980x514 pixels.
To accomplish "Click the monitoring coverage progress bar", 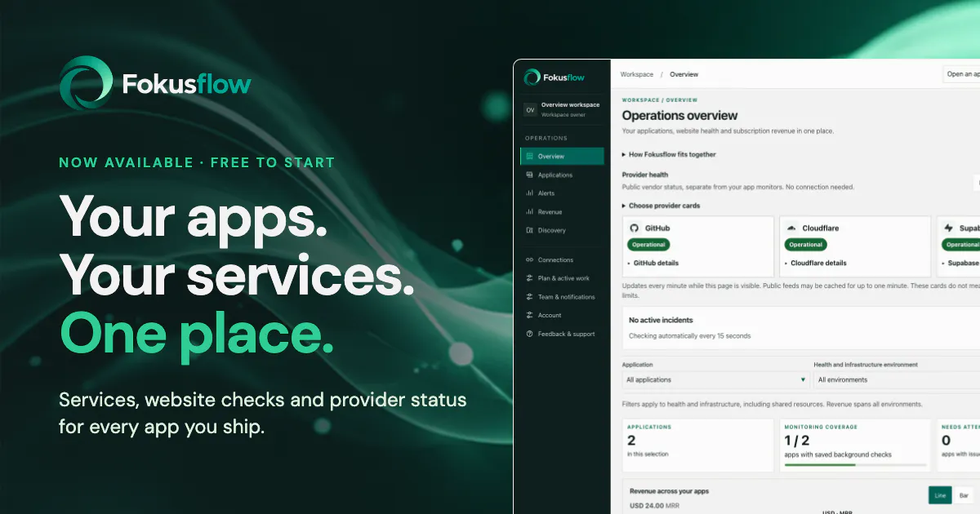I will [x=855, y=464].
